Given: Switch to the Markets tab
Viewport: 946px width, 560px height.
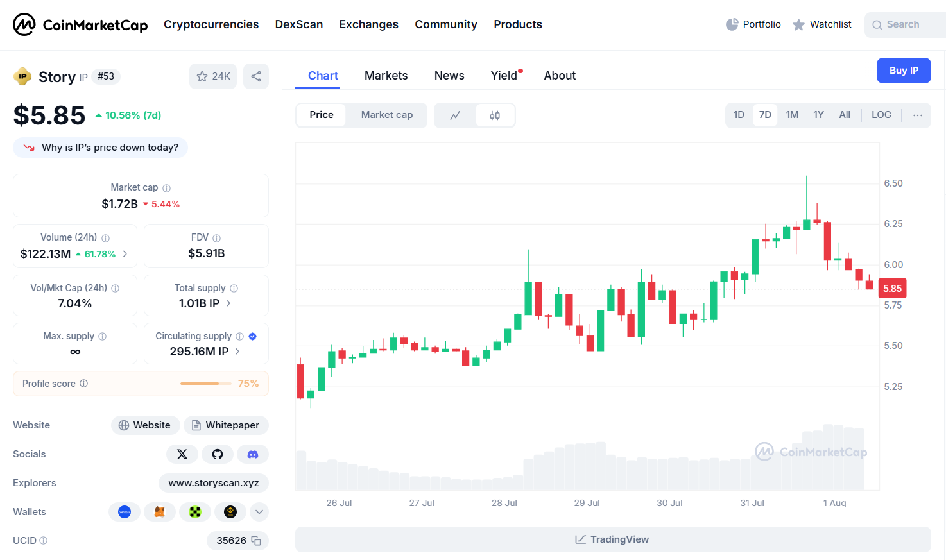Looking at the screenshot, I should 386,76.
